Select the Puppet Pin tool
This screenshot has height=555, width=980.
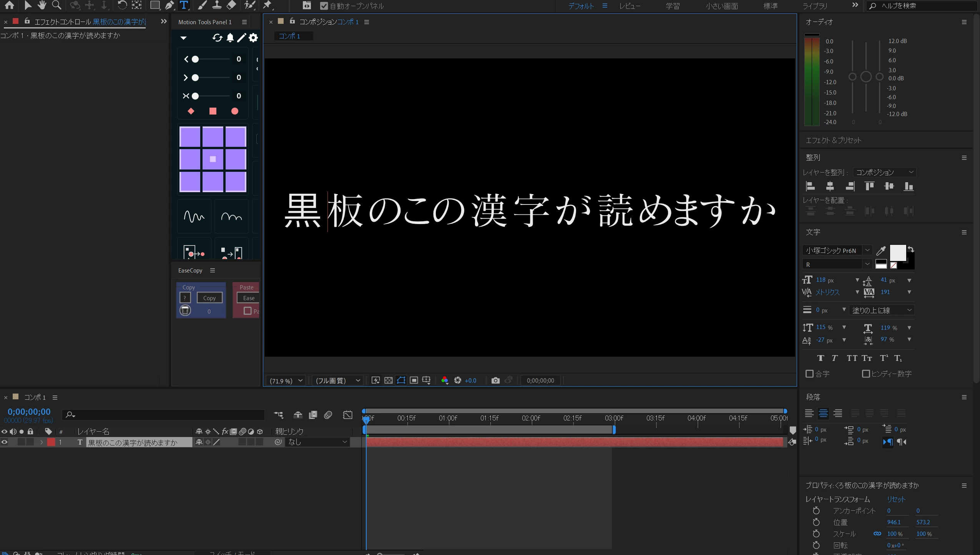tap(267, 5)
